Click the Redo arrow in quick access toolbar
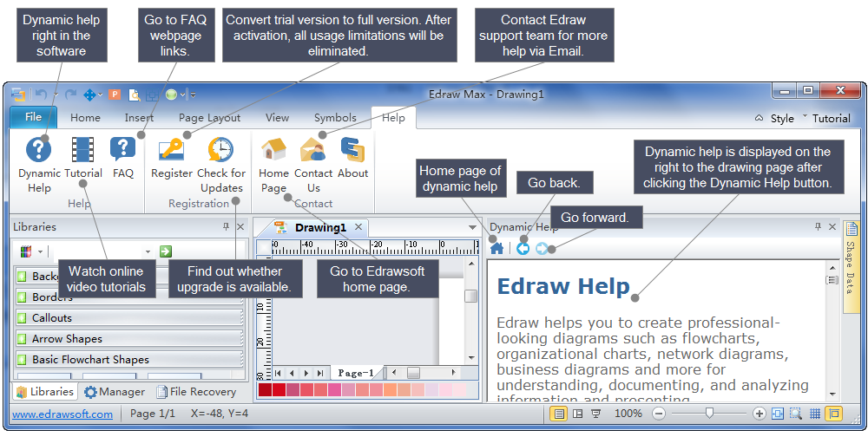The height and width of the screenshot is (437, 868). coord(70,95)
